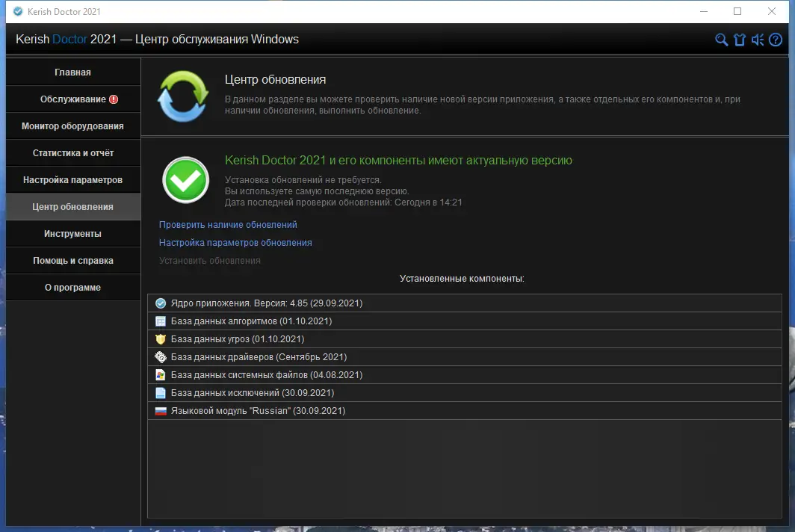The height and width of the screenshot is (532, 795).
Task: Select Ядро приложения. Версия: 4.85 row
Action: pos(465,303)
